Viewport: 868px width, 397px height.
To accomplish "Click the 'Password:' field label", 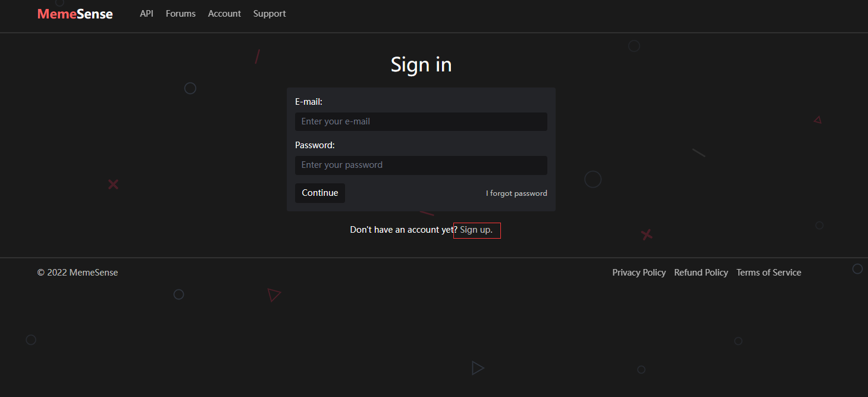I will point(315,145).
